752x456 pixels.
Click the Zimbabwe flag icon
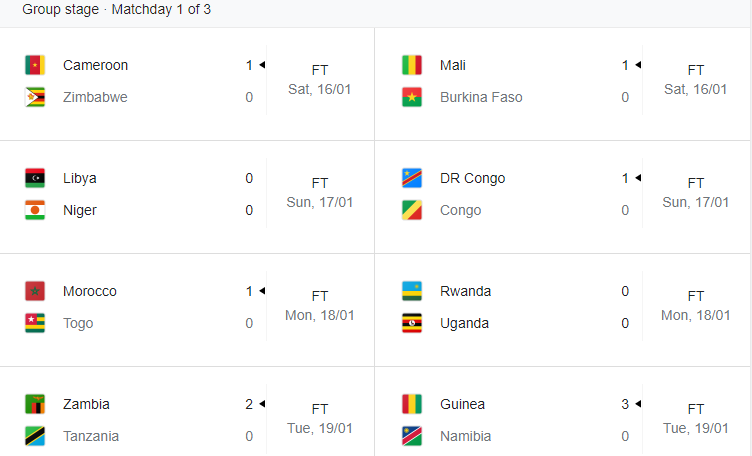click(35, 97)
